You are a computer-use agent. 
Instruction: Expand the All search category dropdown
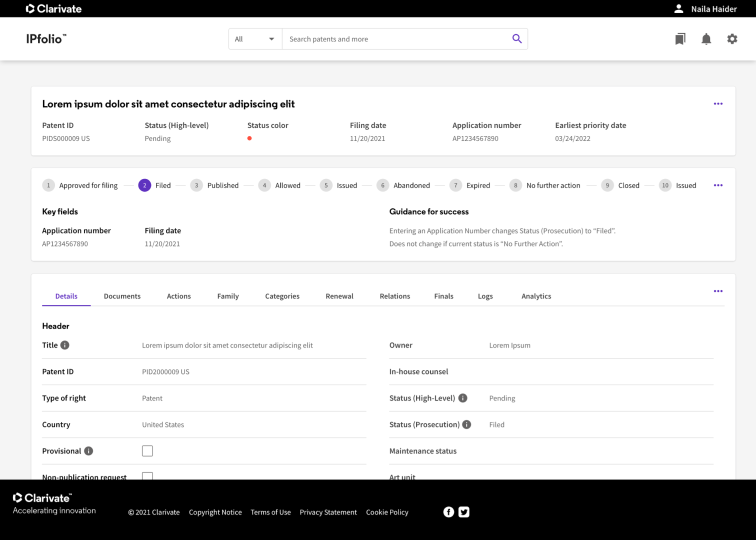click(x=255, y=39)
